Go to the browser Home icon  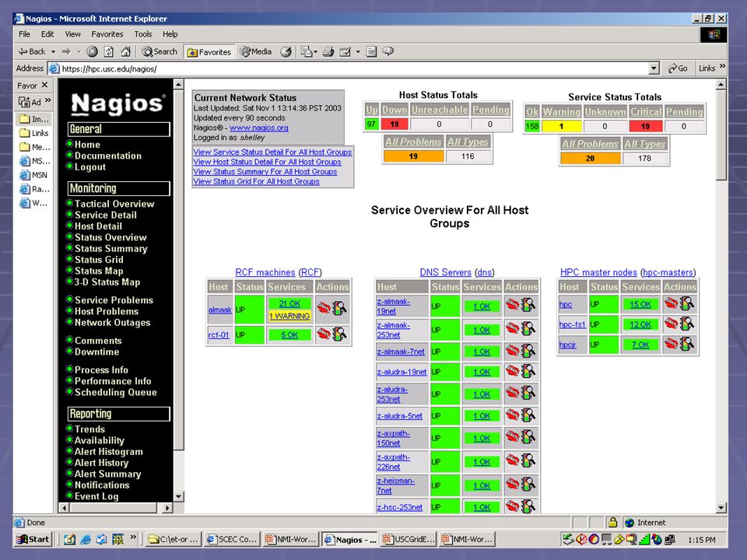pyautogui.click(x=126, y=51)
